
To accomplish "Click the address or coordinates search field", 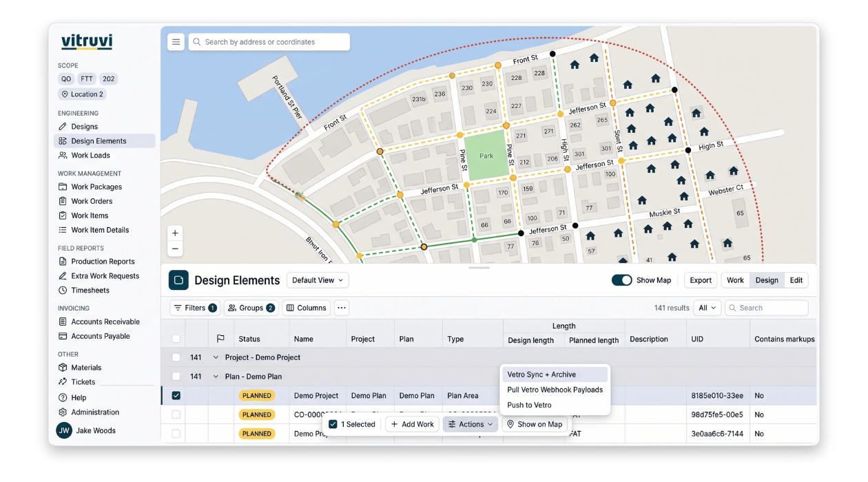I will (269, 42).
